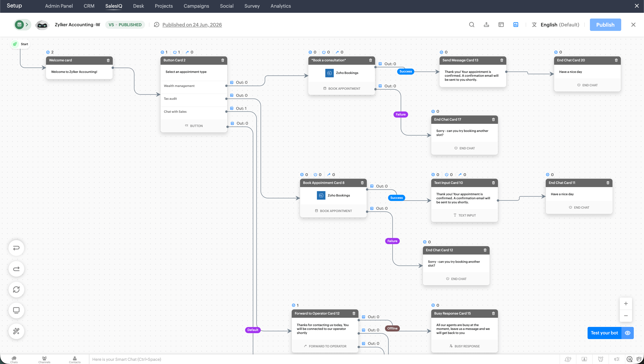Screen dimensions: 644x364
Task: Open the Survey tab
Action: [x=252, y=6]
